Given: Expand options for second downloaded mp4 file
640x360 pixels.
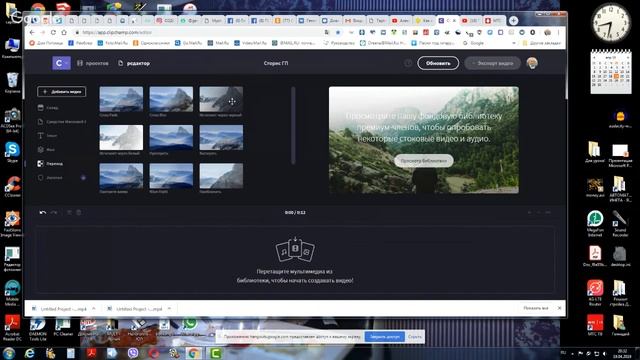Looking at the screenshot, I should [x=169, y=309].
